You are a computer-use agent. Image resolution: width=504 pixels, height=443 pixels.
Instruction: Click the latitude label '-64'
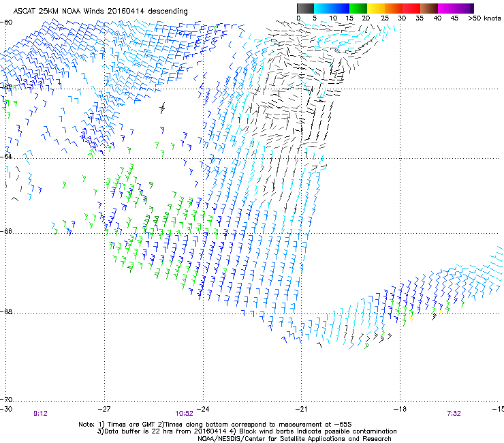point(6,156)
